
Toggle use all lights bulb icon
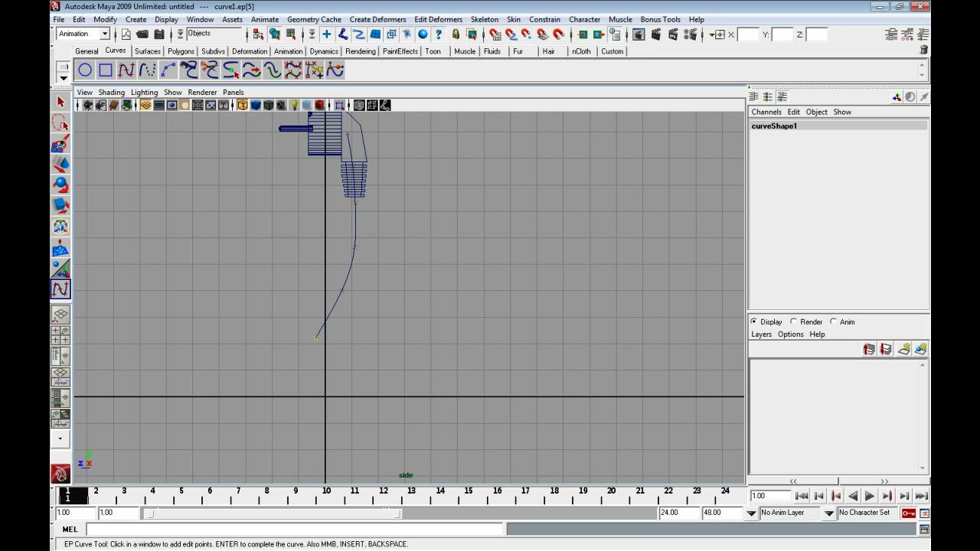click(294, 106)
